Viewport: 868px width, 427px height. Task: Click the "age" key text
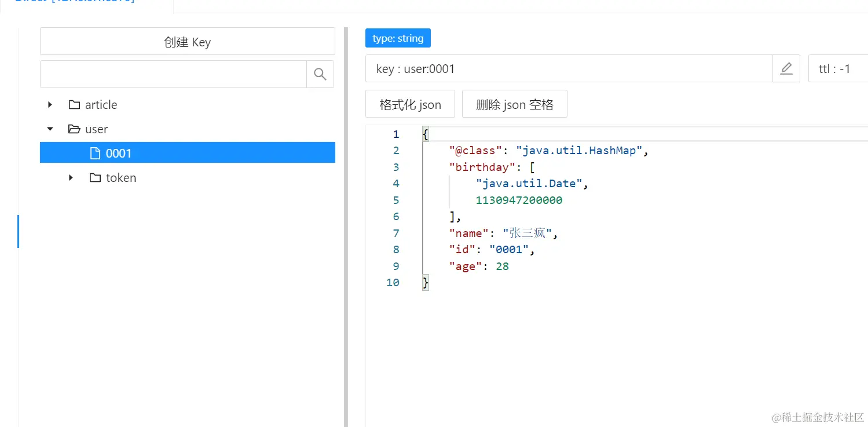[466, 267]
